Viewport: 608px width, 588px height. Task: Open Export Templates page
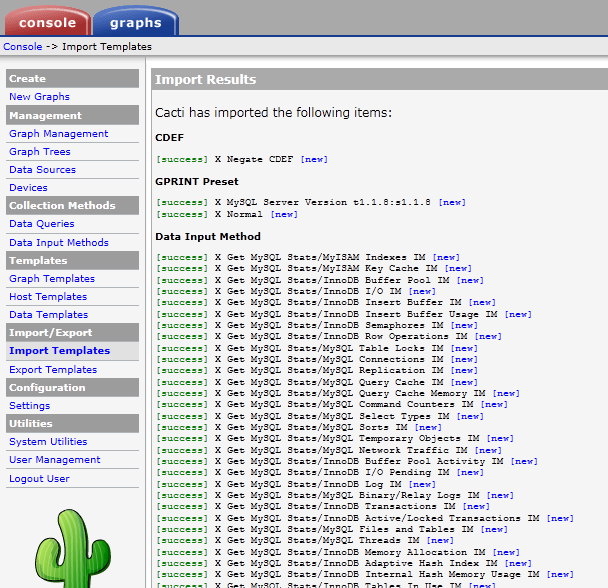(53, 370)
